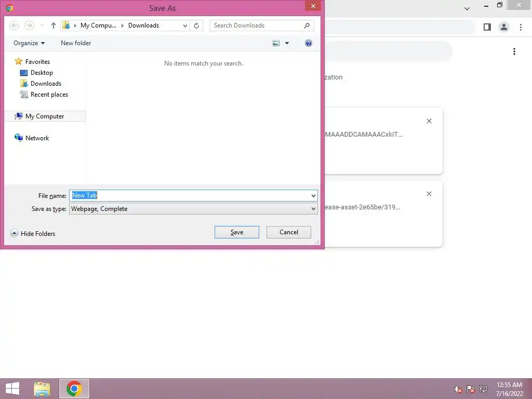Refresh the Downloads folder view
532x399 pixels.
tap(196, 25)
